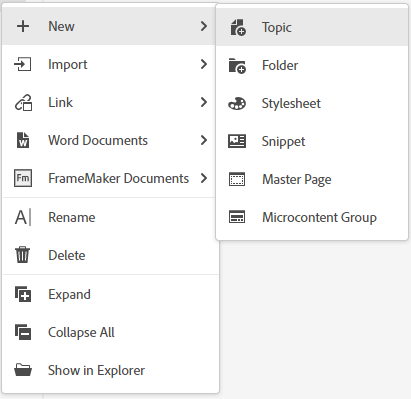Create a new Stylesheet

(x=312, y=103)
